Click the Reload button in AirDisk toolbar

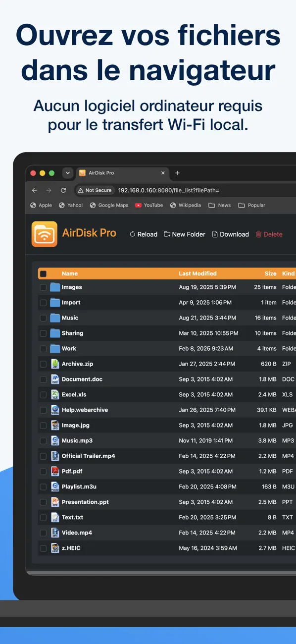144,234
